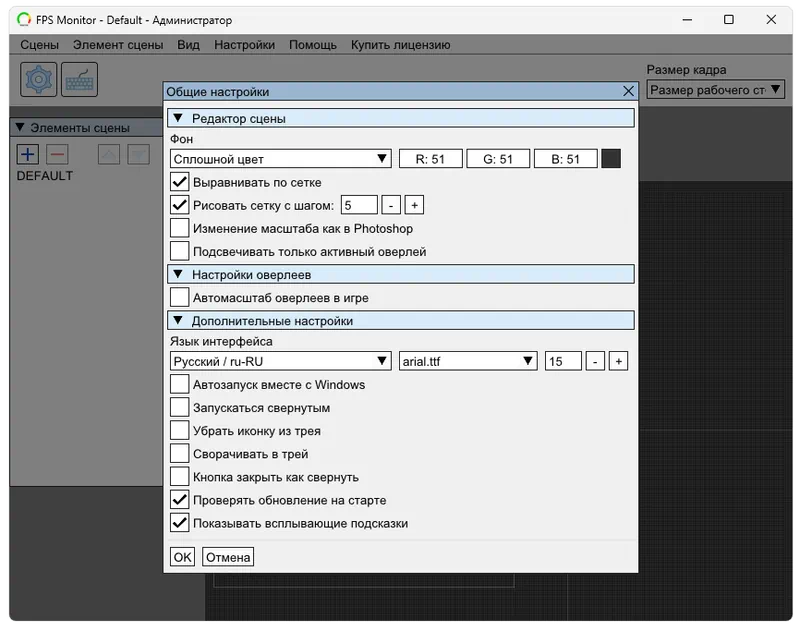Click Отмена button
Image resolution: width=800 pixels, height=631 pixels.
pos(228,557)
